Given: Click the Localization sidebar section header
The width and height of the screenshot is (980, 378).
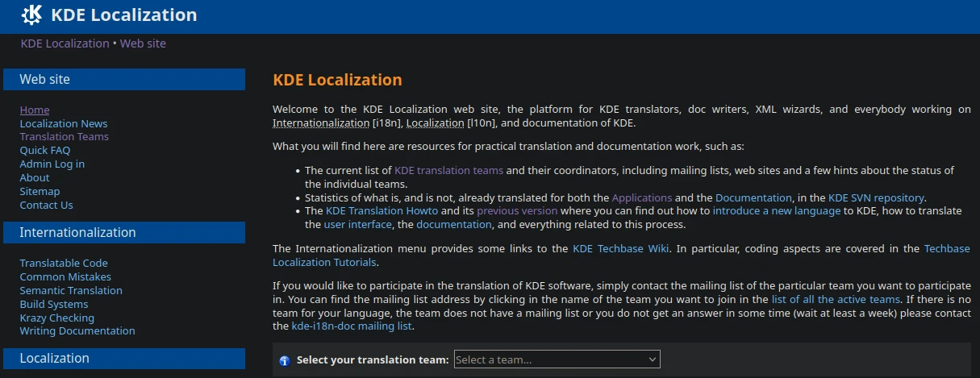Looking at the screenshot, I should point(124,358).
